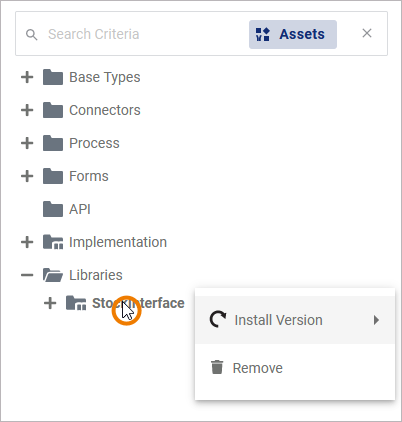The height and width of the screenshot is (422, 402).
Task: Expand the Base Types folder
Action: (27, 77)
